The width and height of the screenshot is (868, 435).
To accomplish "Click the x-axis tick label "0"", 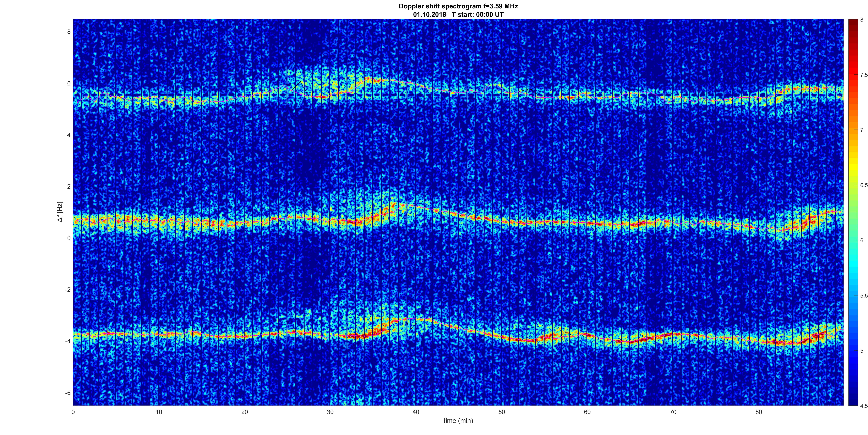I will coord(73,412).
